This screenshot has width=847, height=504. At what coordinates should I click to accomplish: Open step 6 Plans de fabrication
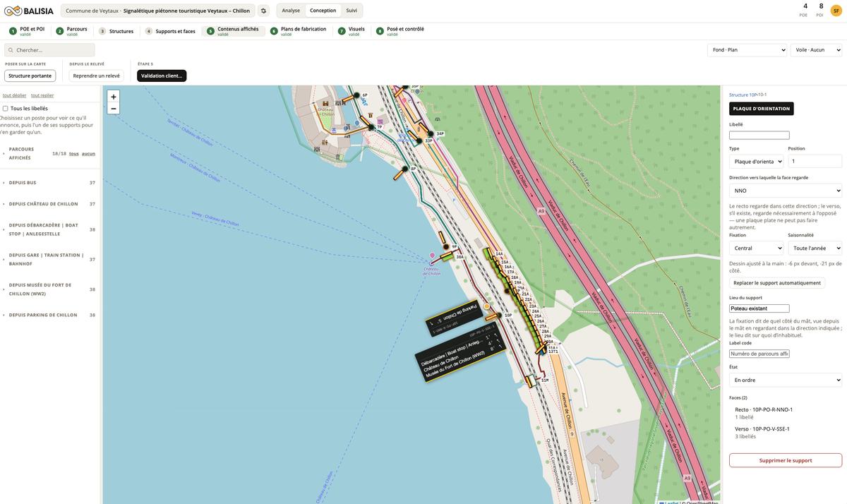pos(299,31)
